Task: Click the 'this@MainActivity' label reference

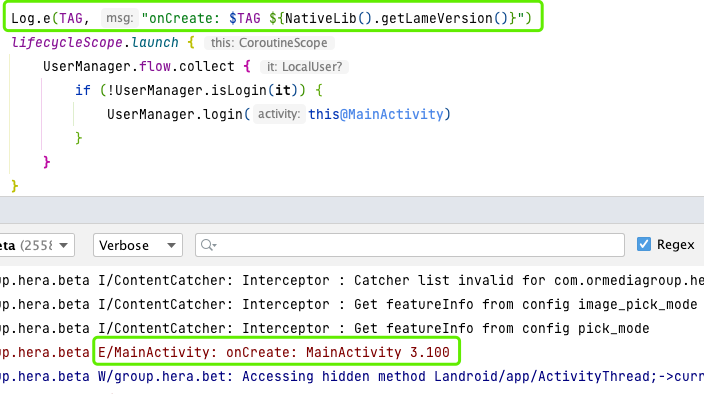Action: click(376, 114)
